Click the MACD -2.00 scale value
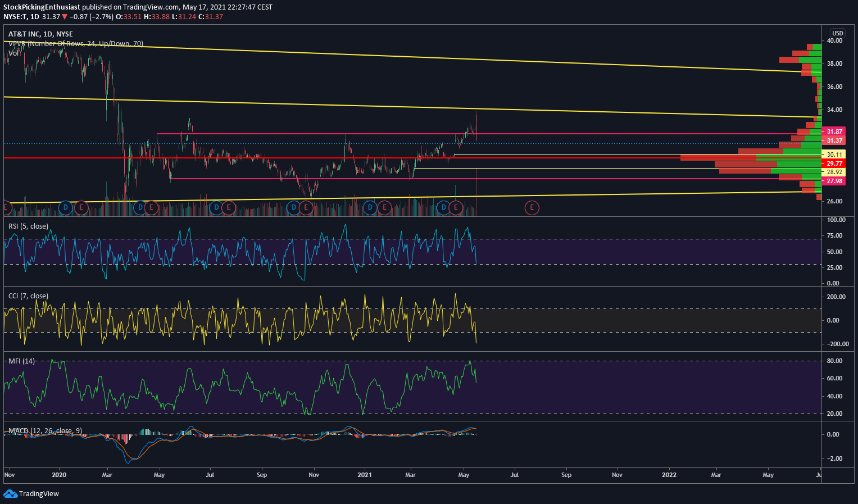 tap(834, 459)
